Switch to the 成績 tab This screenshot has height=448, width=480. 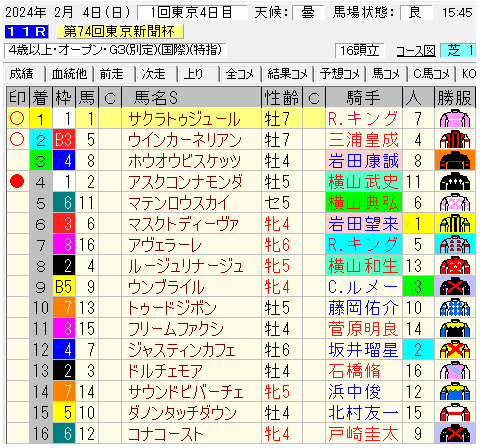pyautogui.click(x=23, y=74)
